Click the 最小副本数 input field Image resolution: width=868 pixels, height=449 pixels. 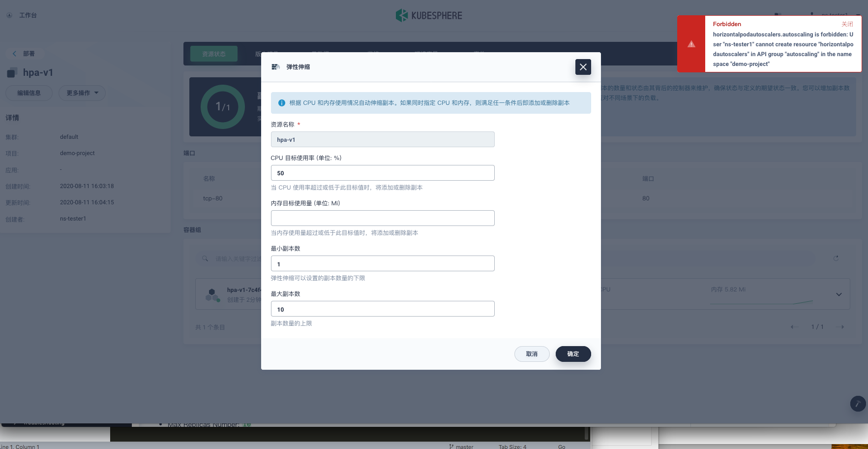click(383, 263)
